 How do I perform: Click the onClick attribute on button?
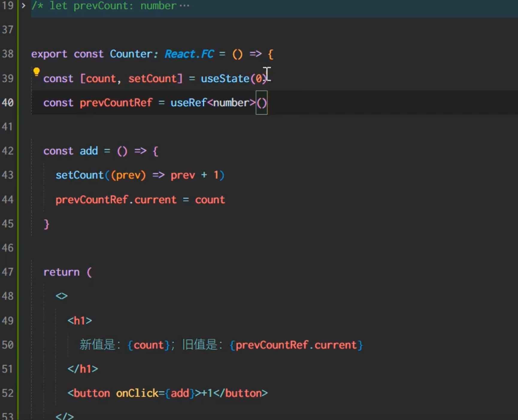[137, 393]
